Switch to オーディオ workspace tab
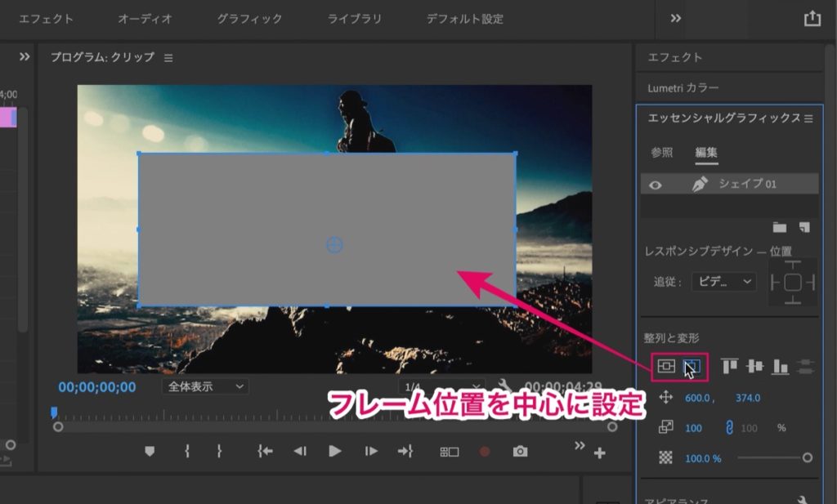The image size is (837, 504). 145,19
